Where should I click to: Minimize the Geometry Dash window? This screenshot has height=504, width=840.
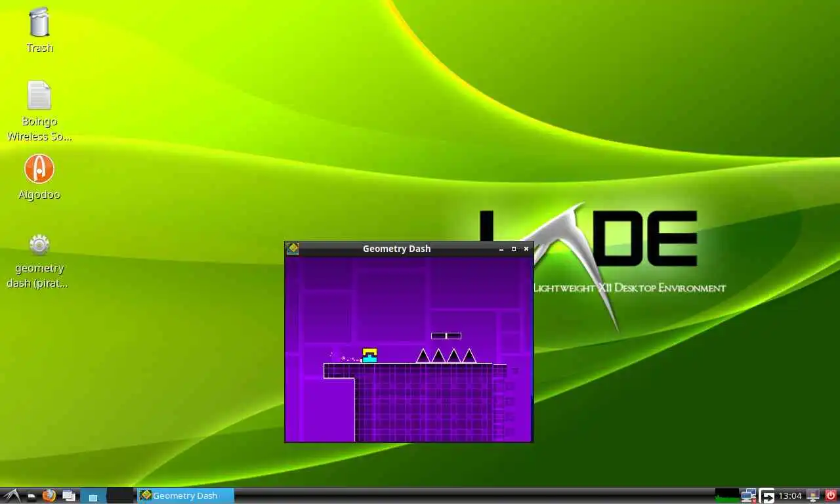point(501,249)
